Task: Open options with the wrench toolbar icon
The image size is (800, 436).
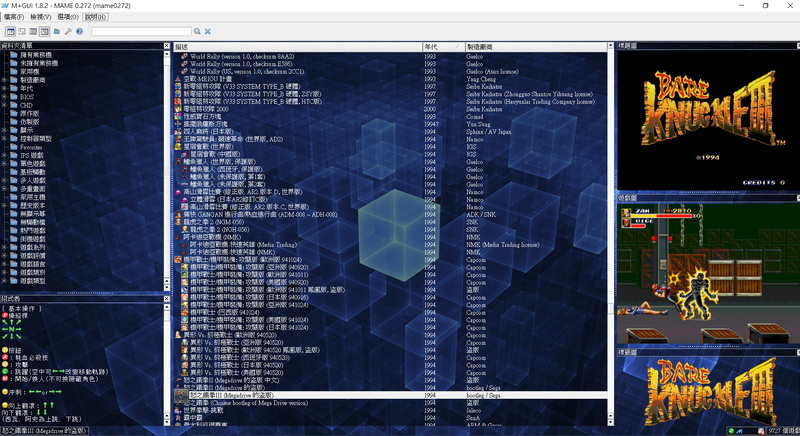Action: (68, 32)
